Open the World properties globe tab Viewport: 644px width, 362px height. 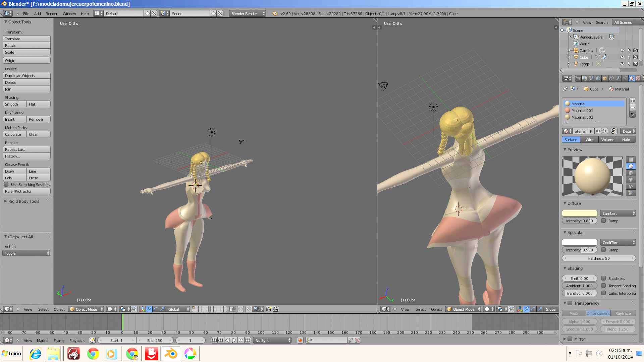pos(598,78)
